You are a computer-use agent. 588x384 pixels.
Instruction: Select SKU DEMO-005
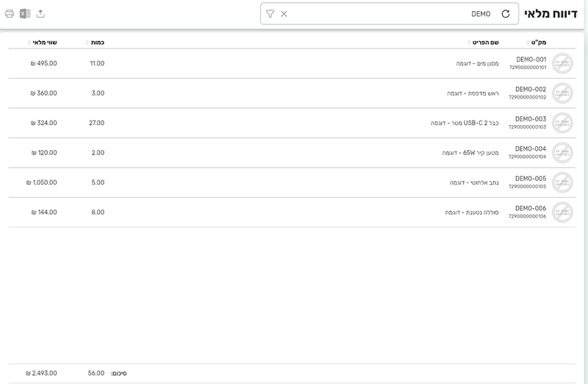tap(531, 178)
